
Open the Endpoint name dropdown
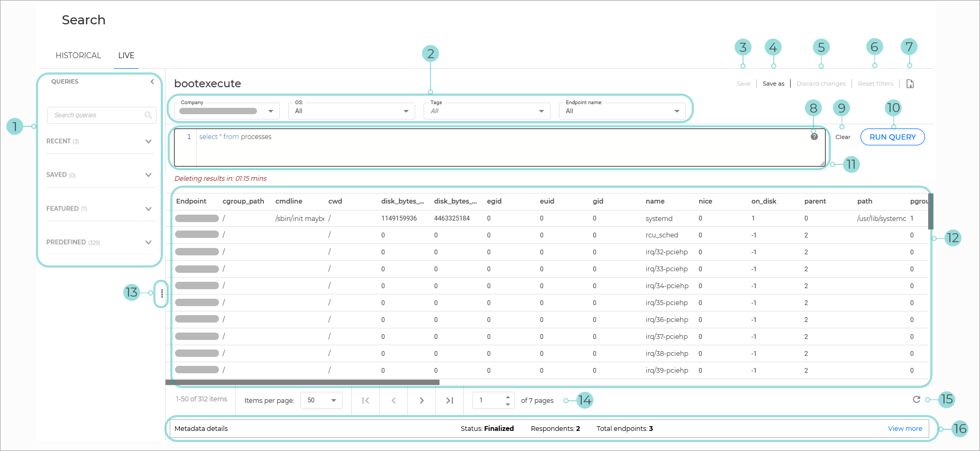pos(622,111)
